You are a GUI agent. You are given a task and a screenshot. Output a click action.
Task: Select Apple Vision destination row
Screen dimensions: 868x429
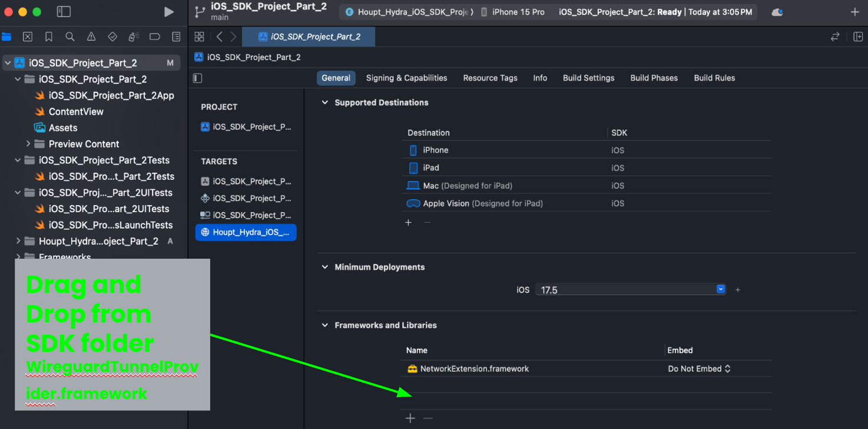tap(586, 203)
